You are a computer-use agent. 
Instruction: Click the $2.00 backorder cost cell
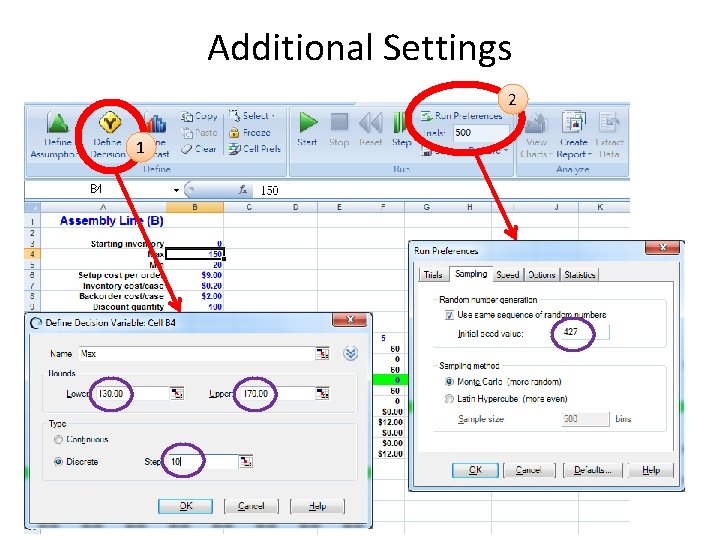195,296
